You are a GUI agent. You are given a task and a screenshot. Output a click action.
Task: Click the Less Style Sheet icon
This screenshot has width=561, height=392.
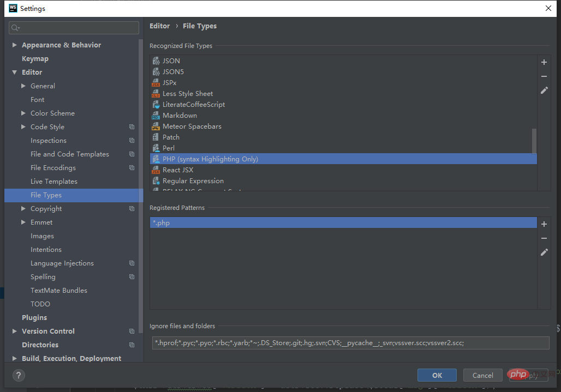coord(156,94)
